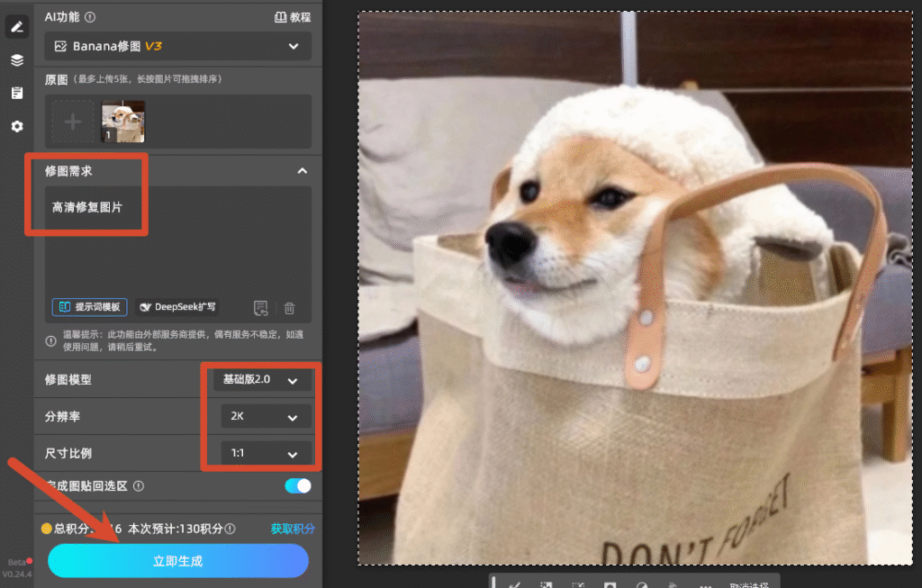Image resolution: width=922 pixels, height=588 pixels.
Task: Click the 修图模型 label
Action: [x=68, y=380]
